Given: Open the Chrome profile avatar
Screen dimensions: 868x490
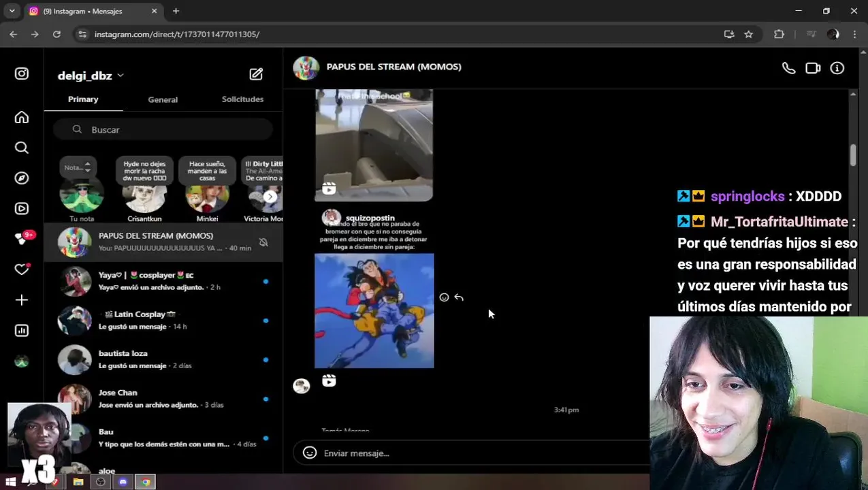Looking at the screenshot, I should [x=833, y=34].
